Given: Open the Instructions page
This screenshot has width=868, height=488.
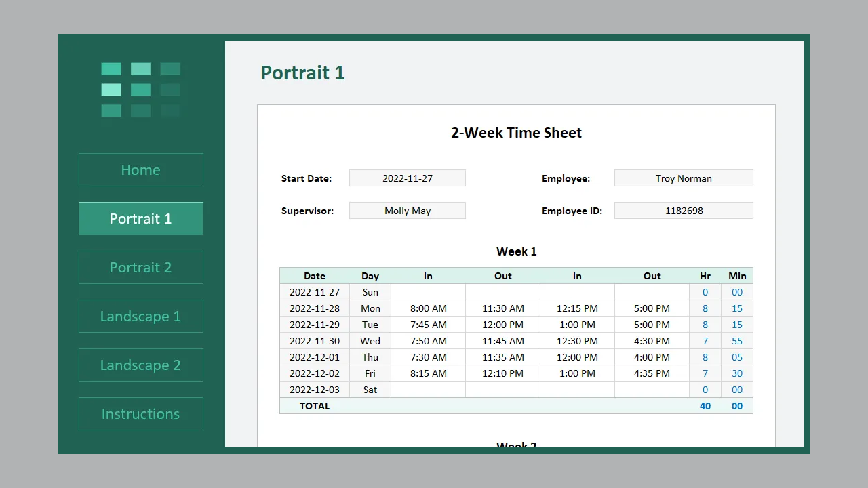Looking at the screenshot, I should (140, 414).
